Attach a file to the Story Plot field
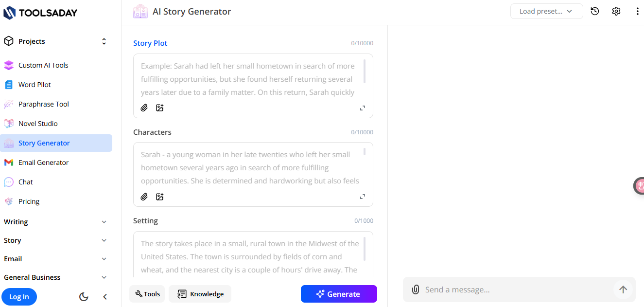Screen dimensions: 644x307 click(144, 108)
